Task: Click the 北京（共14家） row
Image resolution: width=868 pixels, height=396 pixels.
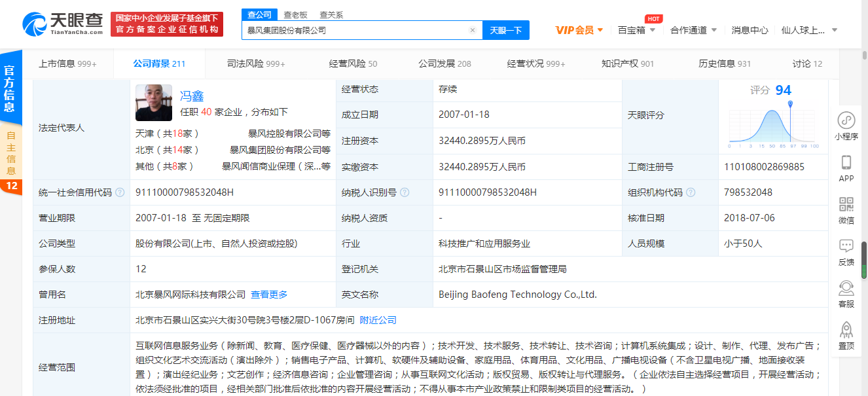Action: click(x=233, y=149)
